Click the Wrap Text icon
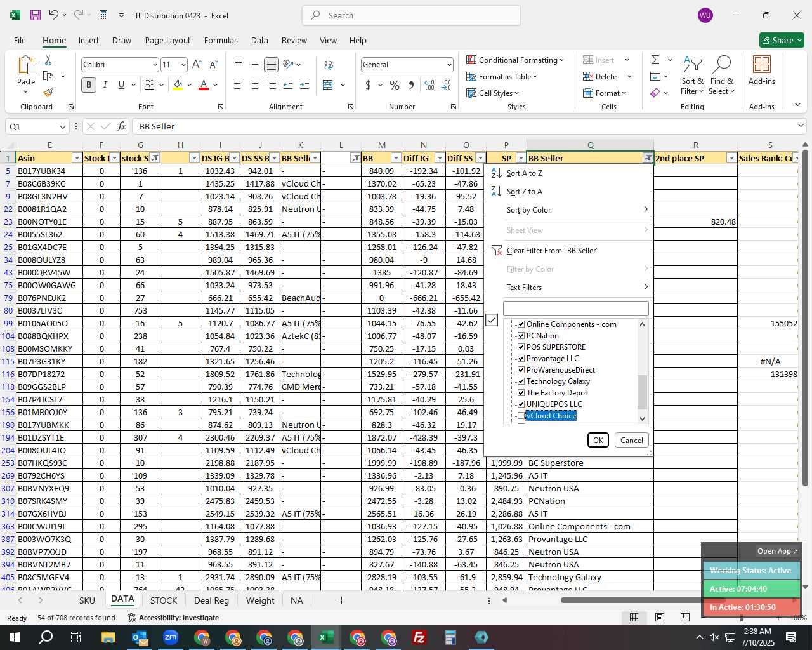The image size is (812, 650). [328, 65]
